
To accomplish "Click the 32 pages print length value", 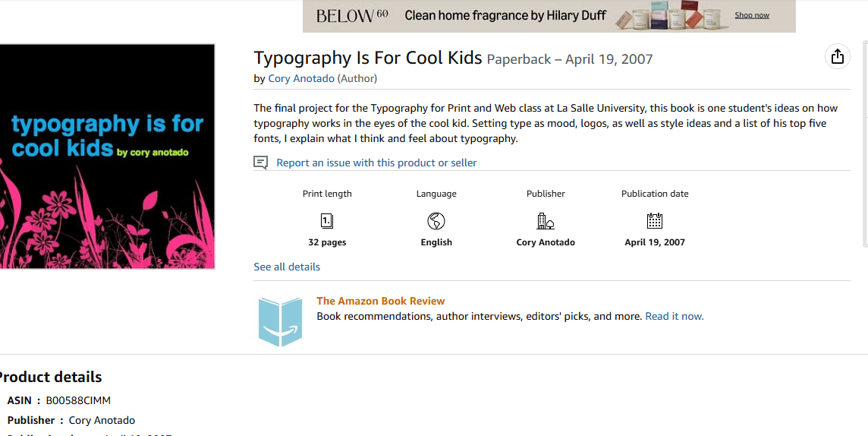I will (327, 242).
